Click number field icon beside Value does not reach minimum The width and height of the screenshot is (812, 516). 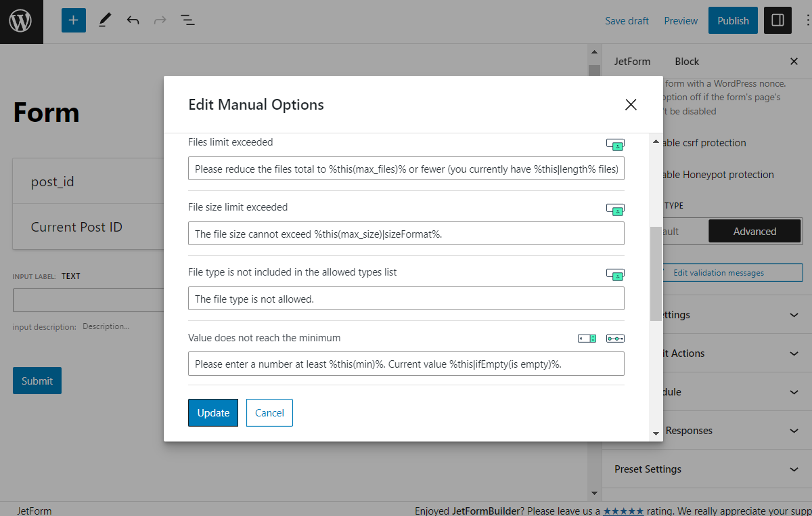pos(587,338)
